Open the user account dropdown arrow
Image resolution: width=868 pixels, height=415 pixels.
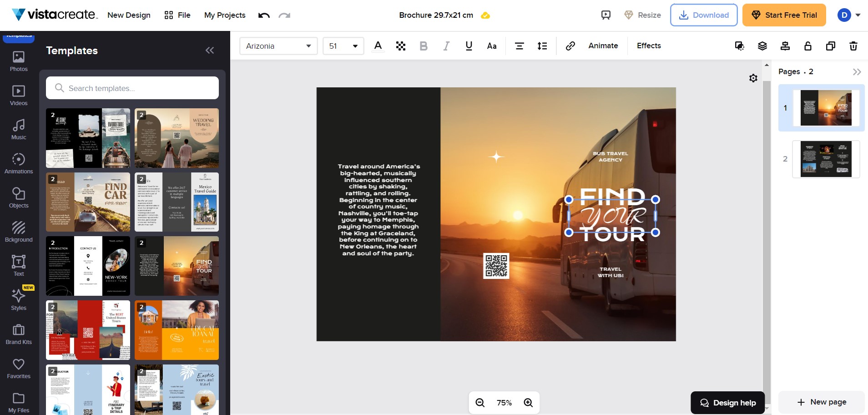tap(858, 15)
